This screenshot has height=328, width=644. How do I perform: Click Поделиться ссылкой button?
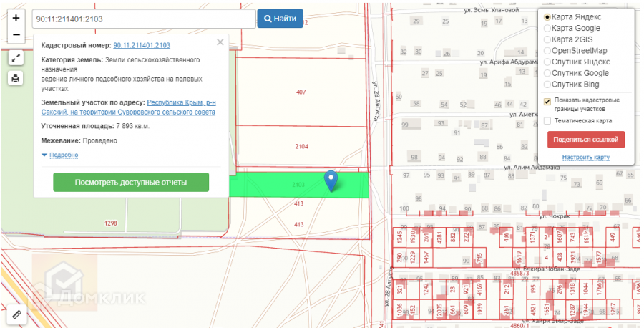pos(585,140)
